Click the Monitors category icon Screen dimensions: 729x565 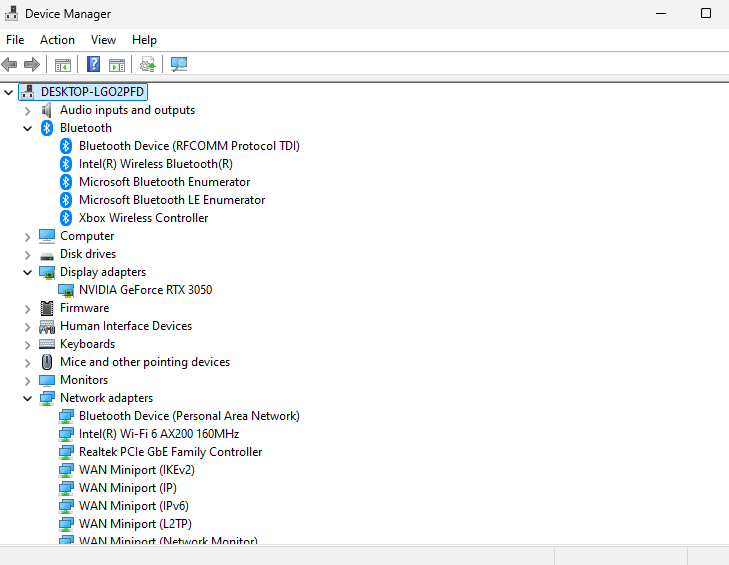point(47,380)
